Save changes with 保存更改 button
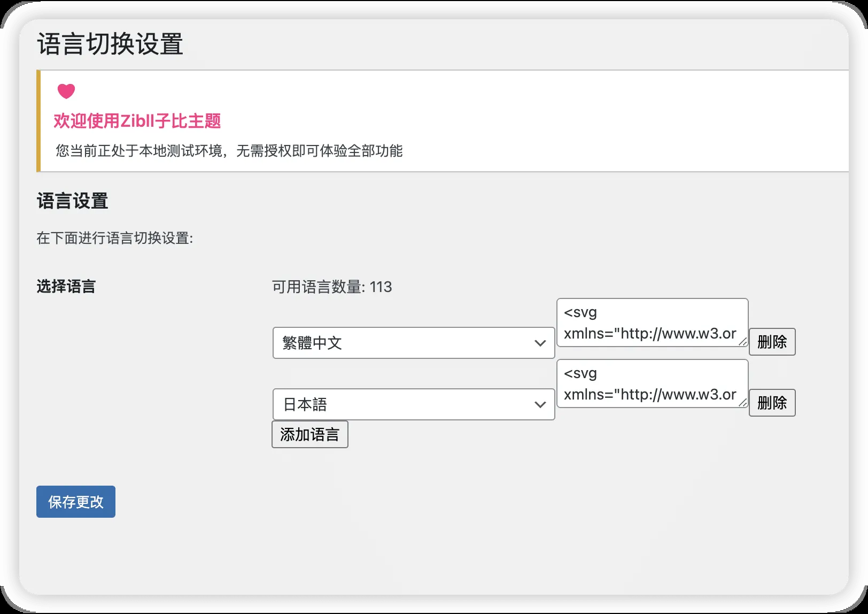 point(76,502)
